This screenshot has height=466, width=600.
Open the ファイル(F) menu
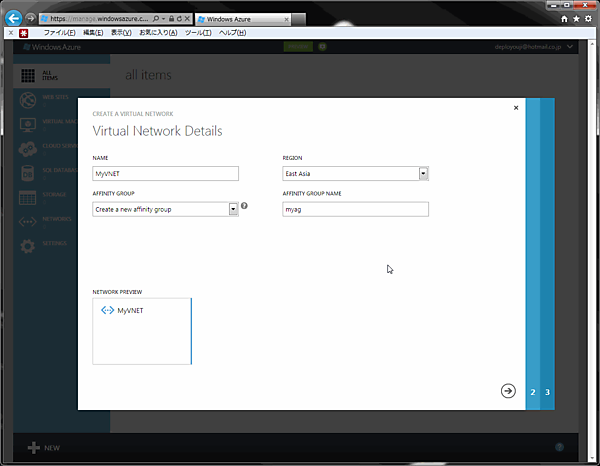[x=58, y=33]
